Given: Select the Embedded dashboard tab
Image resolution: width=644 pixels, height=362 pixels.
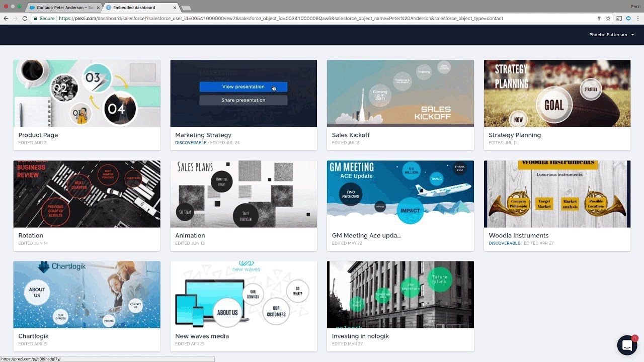Looking at the screenshot, I should click(140, 8).
